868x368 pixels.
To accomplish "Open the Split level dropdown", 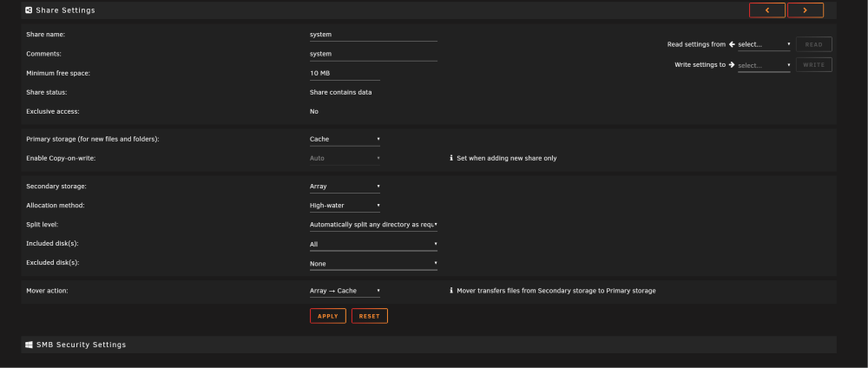I will [373, 225].
